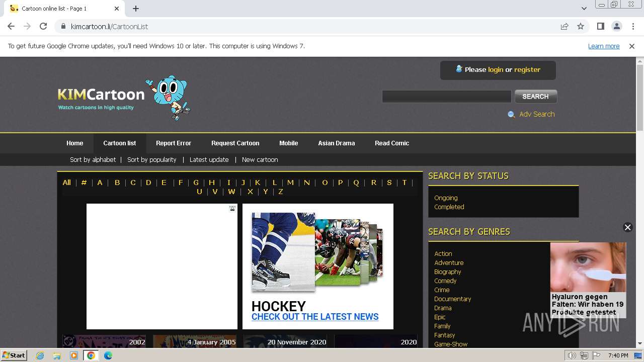Screen dimensions: 644x362
Task: Open the Action Center flag icon
Action: 596,355
